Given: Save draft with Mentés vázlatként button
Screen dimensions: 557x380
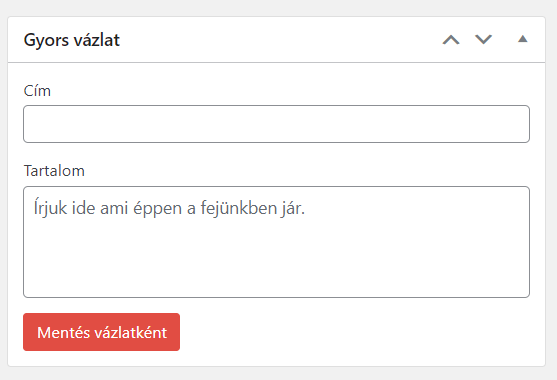Looking at the screenshot, I should point(102,332).
